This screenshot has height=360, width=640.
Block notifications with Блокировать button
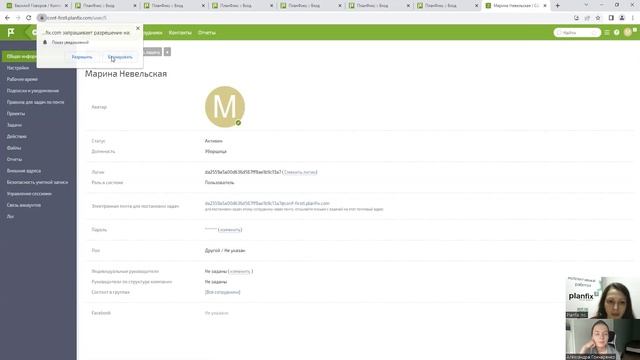(120, 57)
